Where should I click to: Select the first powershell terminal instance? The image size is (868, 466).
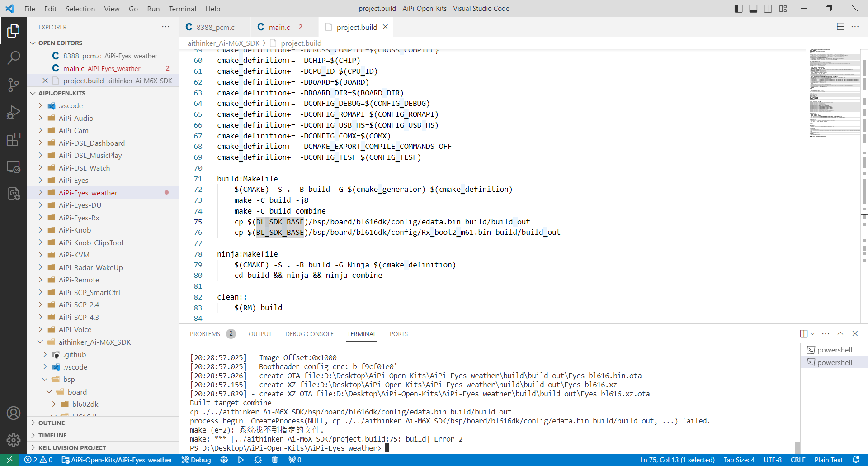click(x=834, y=350)
